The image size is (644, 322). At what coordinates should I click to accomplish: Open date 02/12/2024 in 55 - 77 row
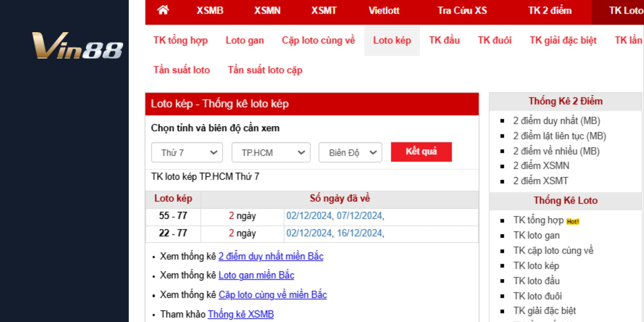[309, 216]
